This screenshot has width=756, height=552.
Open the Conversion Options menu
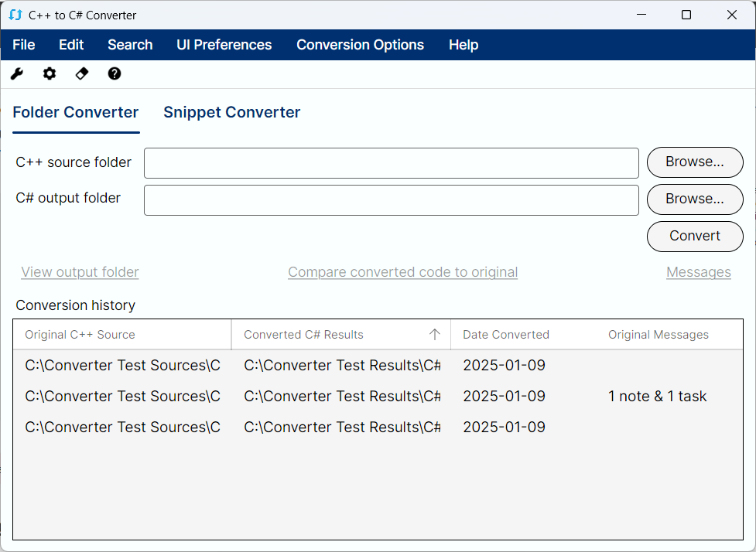[x=360, y=45]
